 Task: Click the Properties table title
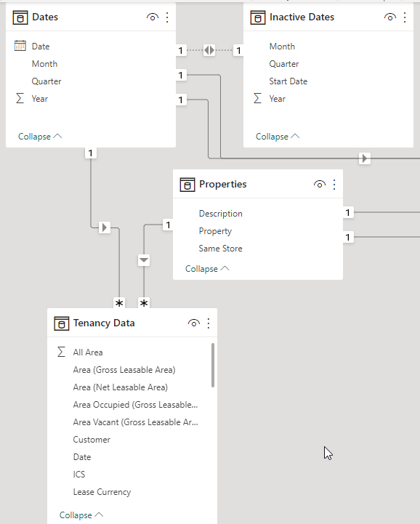point(223,184)
